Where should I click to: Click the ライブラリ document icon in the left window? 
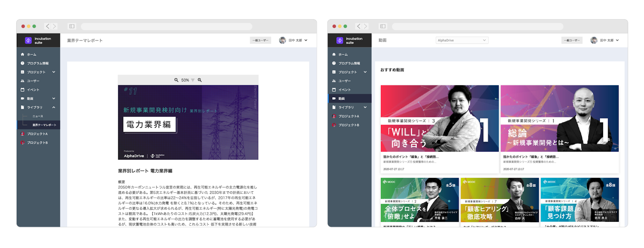[x=23, y=107]
